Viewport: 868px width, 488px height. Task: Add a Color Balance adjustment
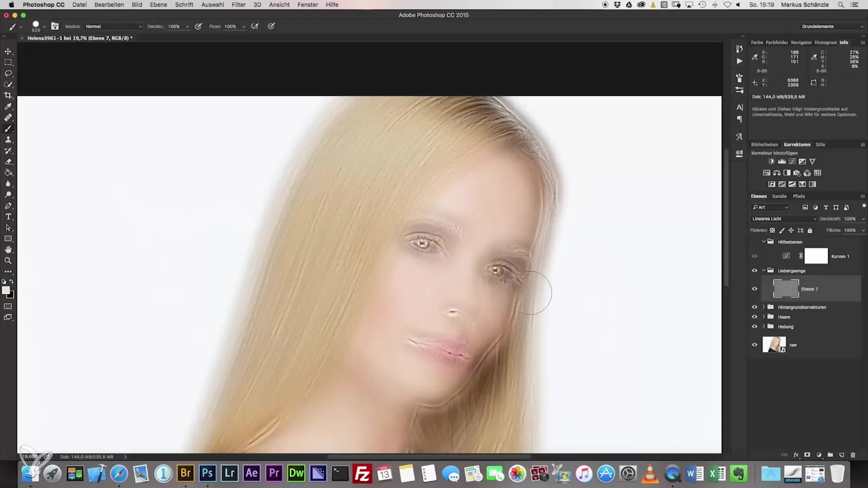[777, 173]
